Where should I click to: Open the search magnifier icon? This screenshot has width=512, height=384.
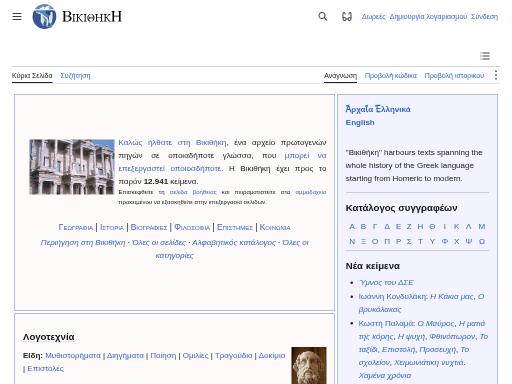[x=323, y=16]
